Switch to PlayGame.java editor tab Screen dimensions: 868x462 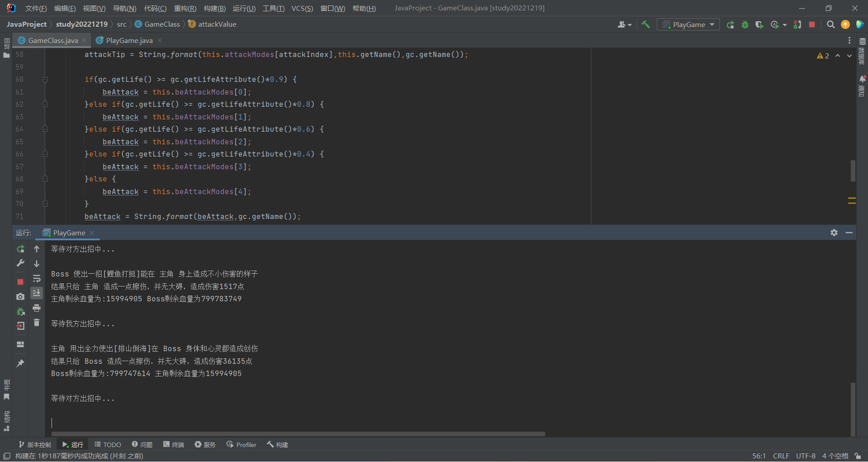coord(129,40)
